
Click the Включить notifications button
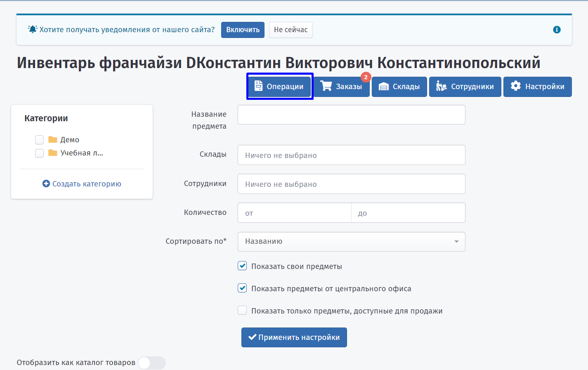pos(243,30)
